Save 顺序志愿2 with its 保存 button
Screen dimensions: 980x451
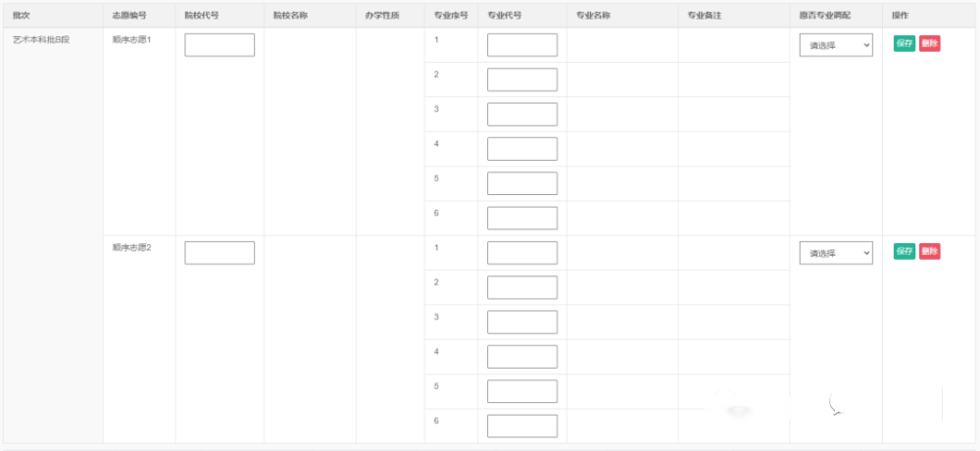pyautogui.click(x=904, y=251)
